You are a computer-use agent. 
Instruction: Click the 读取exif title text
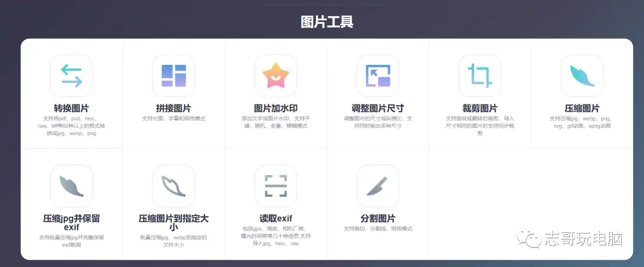(275, 218)
